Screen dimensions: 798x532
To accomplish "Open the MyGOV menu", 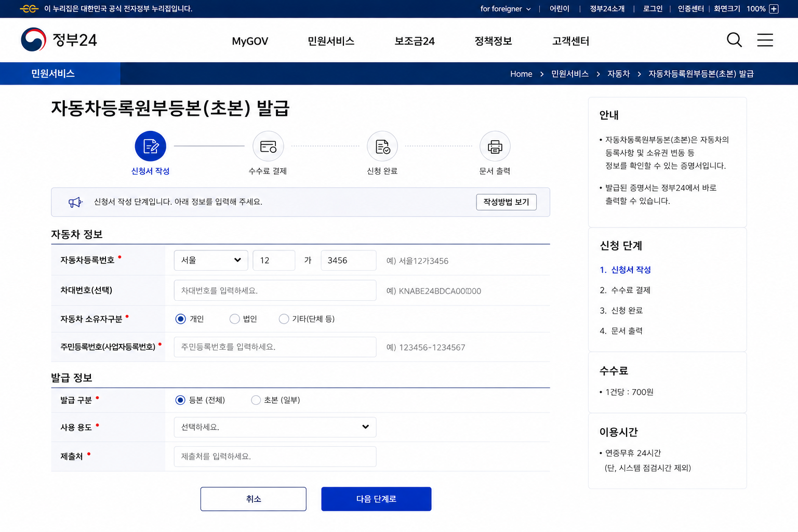I will [250, 41].
